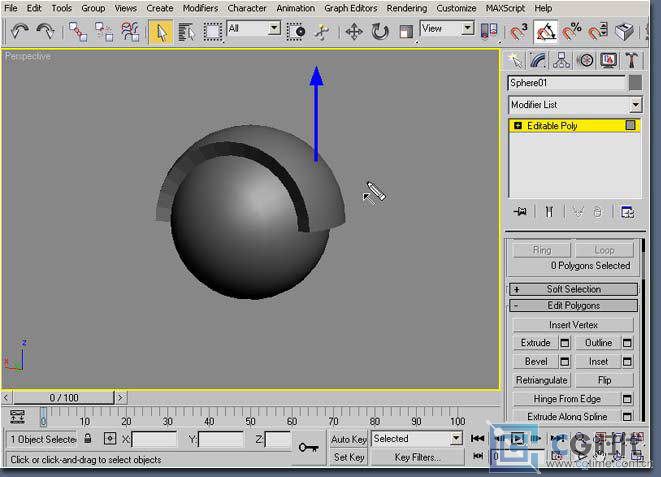The width and height of the screenshot is (661, 477).
Task: Open the MAXScript menu
Action: pyautogui.click(x=505, y=8)
